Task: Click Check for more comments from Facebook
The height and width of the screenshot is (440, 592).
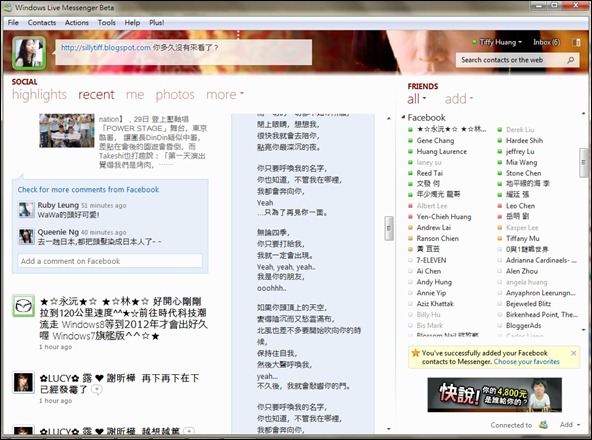Action: tap(88, 190)
